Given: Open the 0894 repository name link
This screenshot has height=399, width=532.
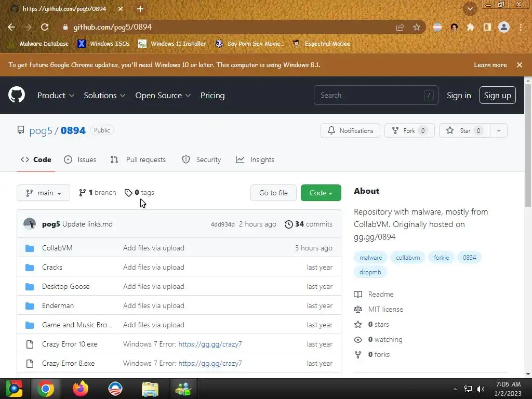Looking at the screenshot, I should click(x=73, y=130).
